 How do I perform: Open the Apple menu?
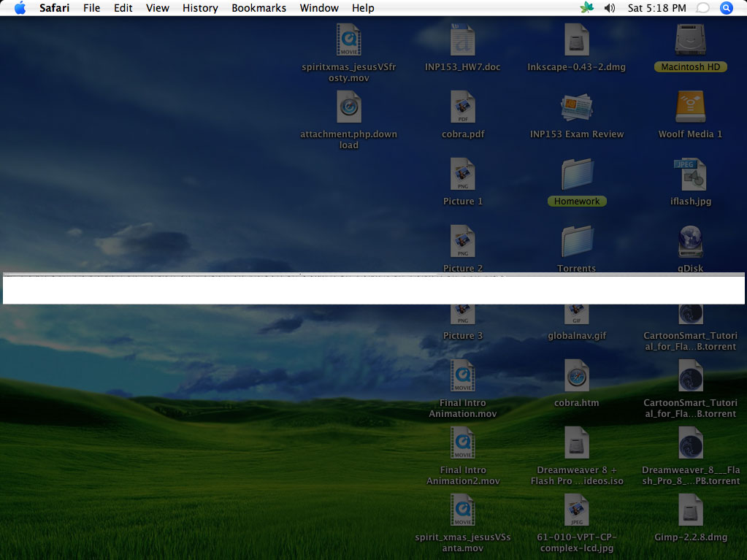[20, 7]
